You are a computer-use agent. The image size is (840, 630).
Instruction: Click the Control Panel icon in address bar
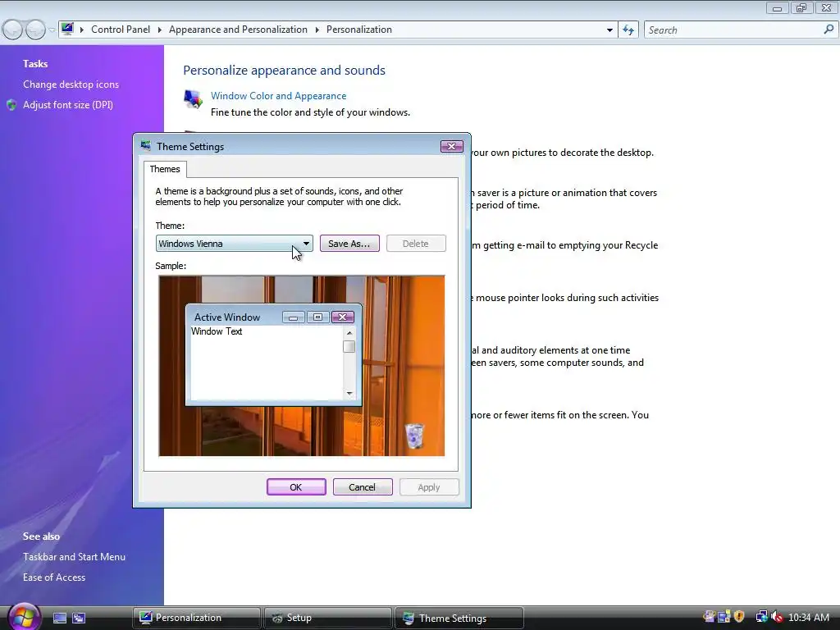click(x=67, y=29)
